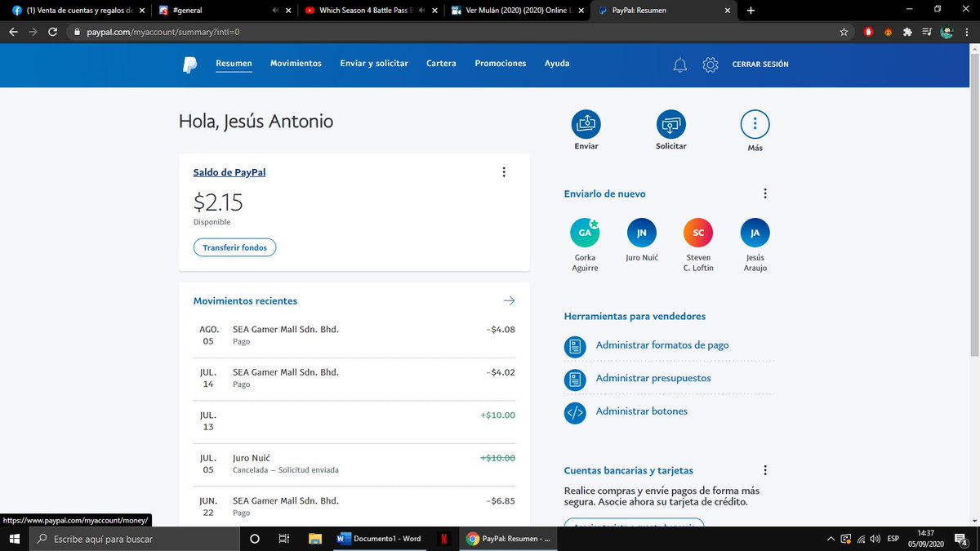980x551 pixels.
Task: Open the Promociones menu item
Action: [501, 64]
